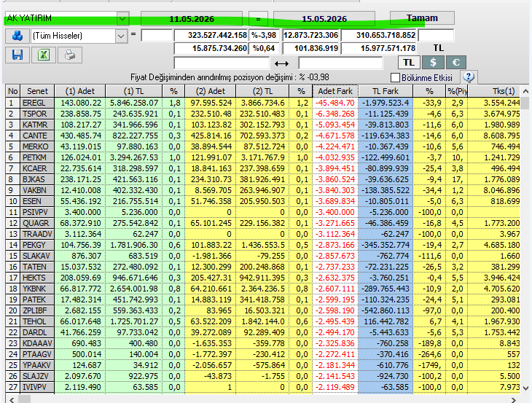Viewport: 532px width, 403px height.
Task: Select the VAKBN row
Action: click(x=262, y=190)
